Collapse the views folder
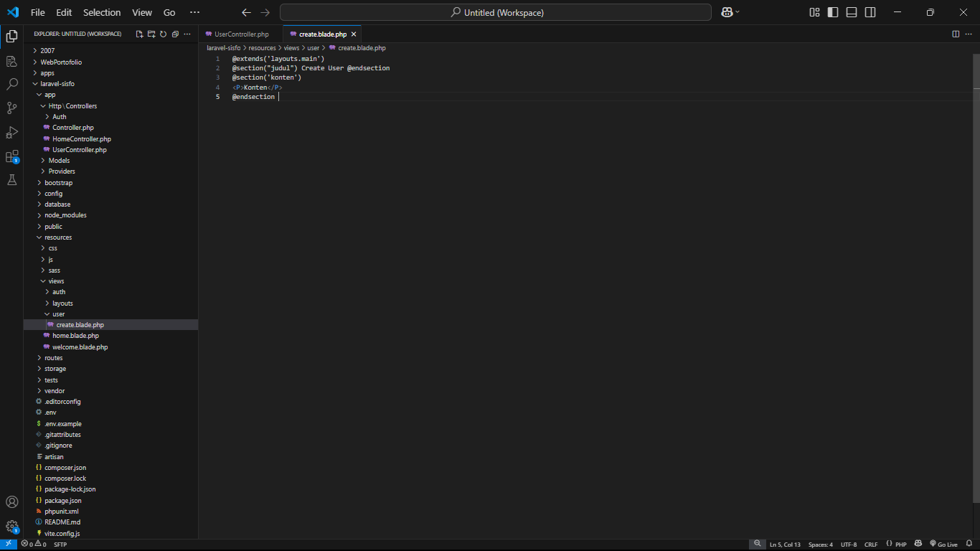 [56, 281]
